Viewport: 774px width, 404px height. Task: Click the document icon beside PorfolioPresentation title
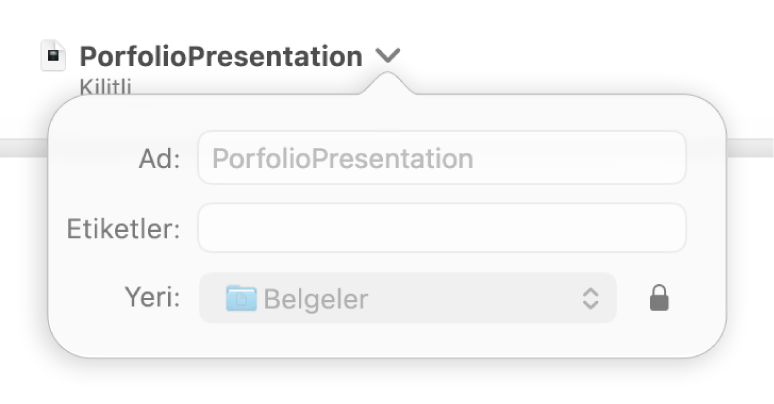tap(53, 55)
